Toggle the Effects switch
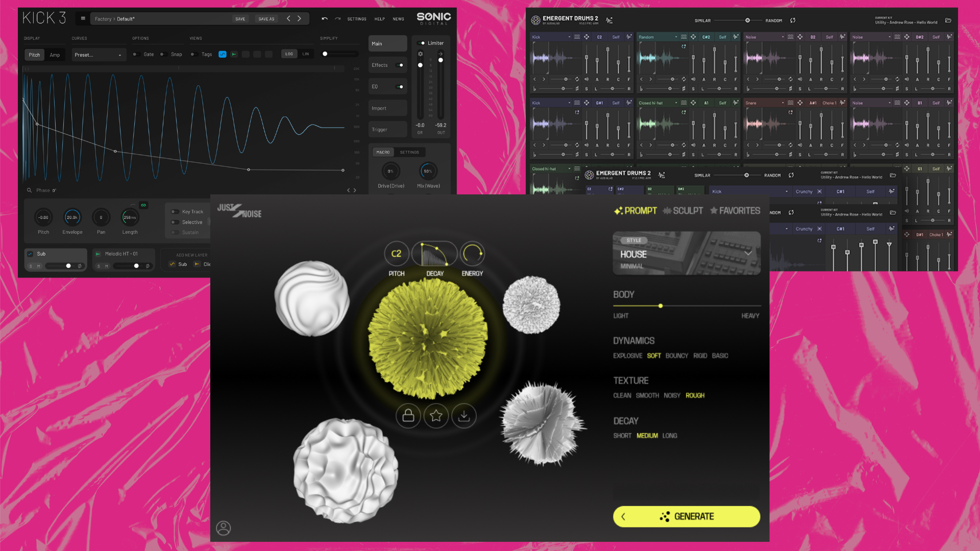This screenshot has height=551, width=980. click(x=400, y=65)
